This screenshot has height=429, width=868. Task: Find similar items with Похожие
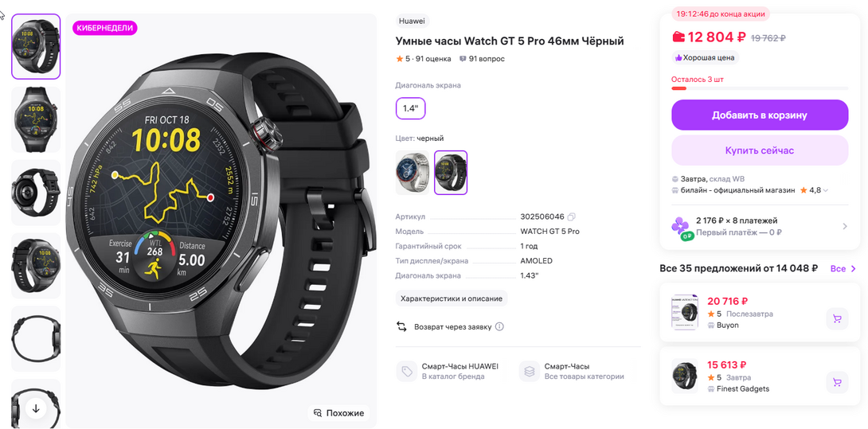point(338,413)
